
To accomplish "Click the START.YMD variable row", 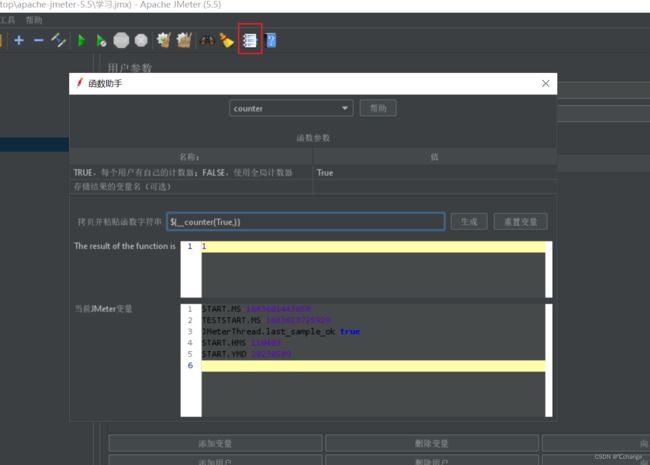I will (373, 354).
